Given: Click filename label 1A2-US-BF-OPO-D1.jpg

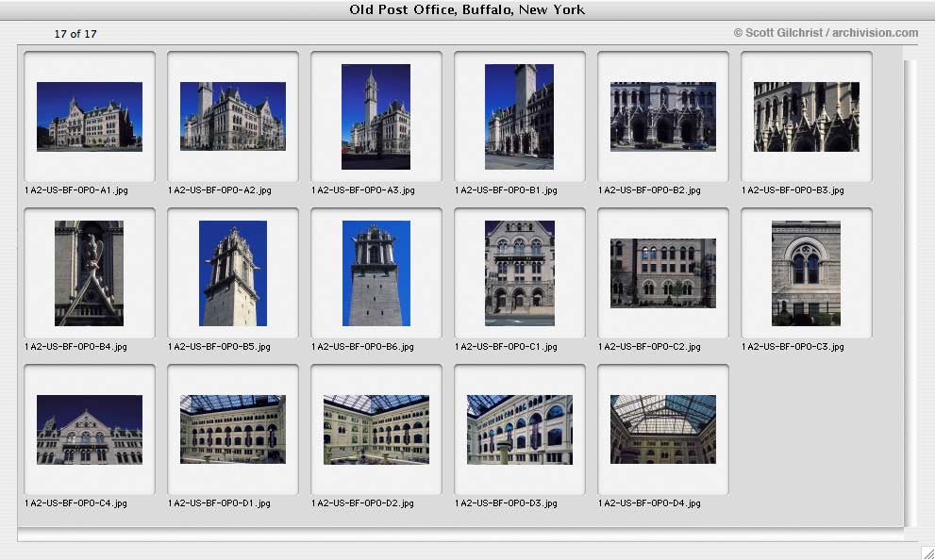Looking at the screenshot, I should [x=220, y=503].
